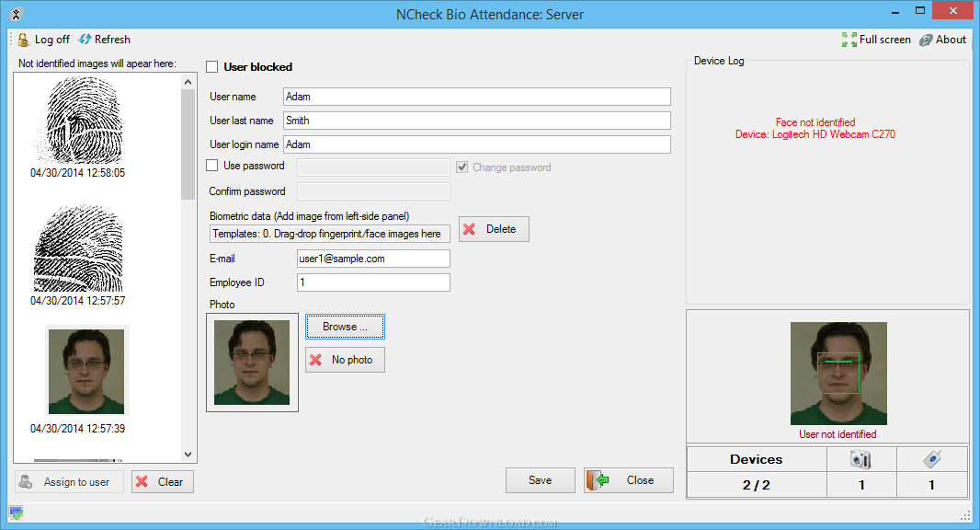
Task: Click the red X icon on Delete
Action: [x=470, y=229]
